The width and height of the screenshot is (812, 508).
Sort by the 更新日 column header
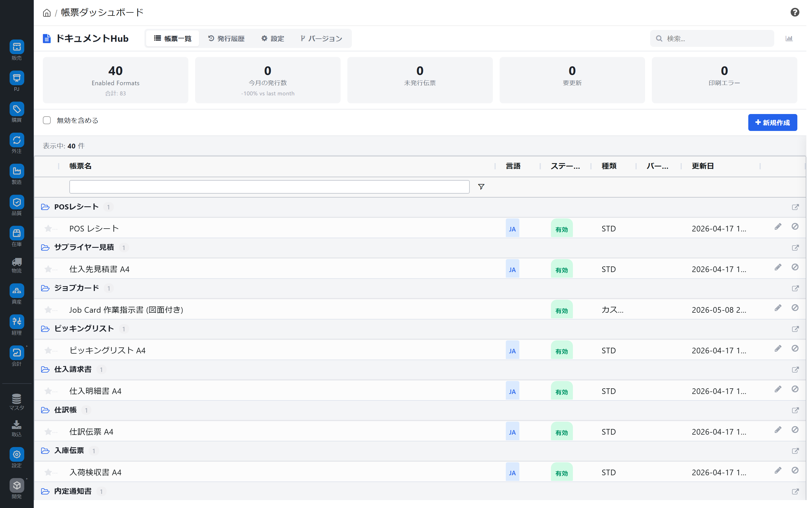coord(702,166)
